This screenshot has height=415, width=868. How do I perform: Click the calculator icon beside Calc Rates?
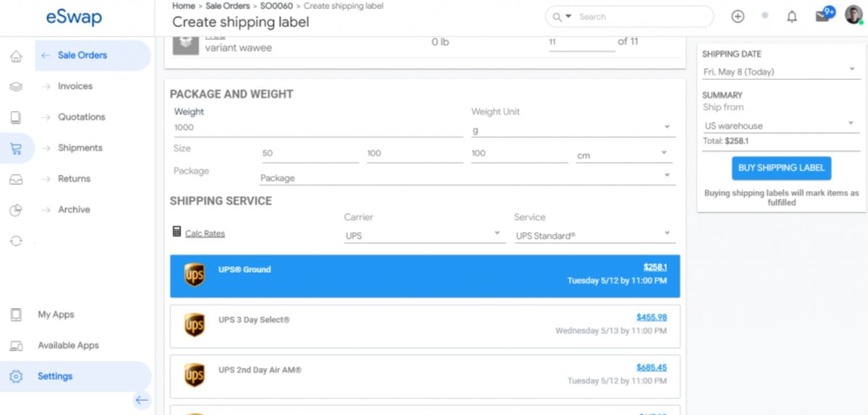pos(177,232)
